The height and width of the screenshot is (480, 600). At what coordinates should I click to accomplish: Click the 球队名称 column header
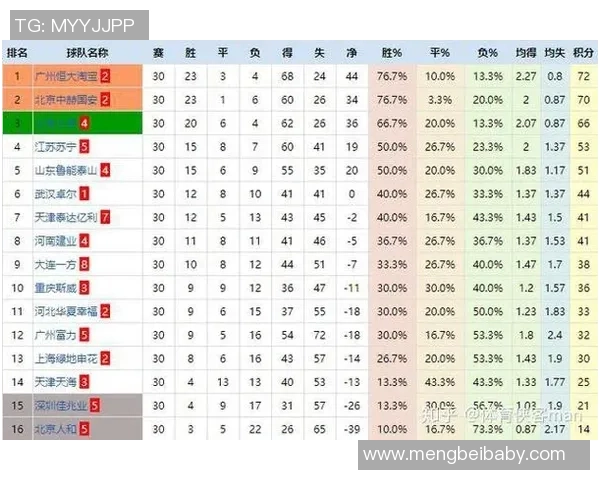coord(88,52)
